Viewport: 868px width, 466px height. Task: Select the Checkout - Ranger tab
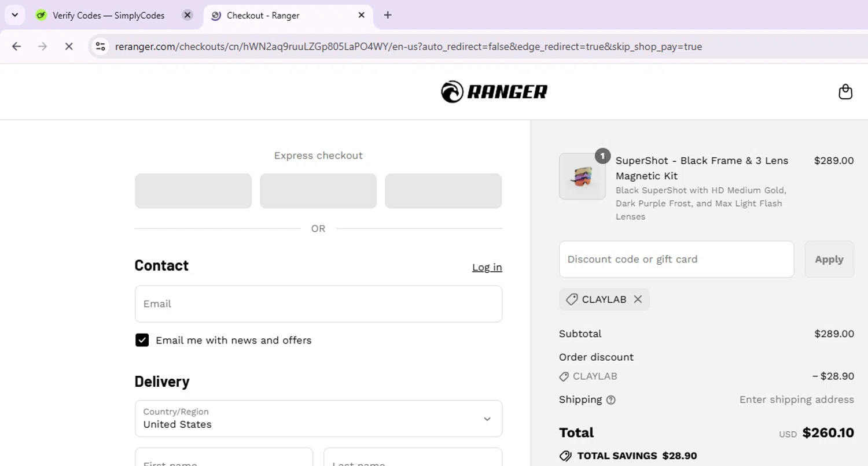point(288,16)
